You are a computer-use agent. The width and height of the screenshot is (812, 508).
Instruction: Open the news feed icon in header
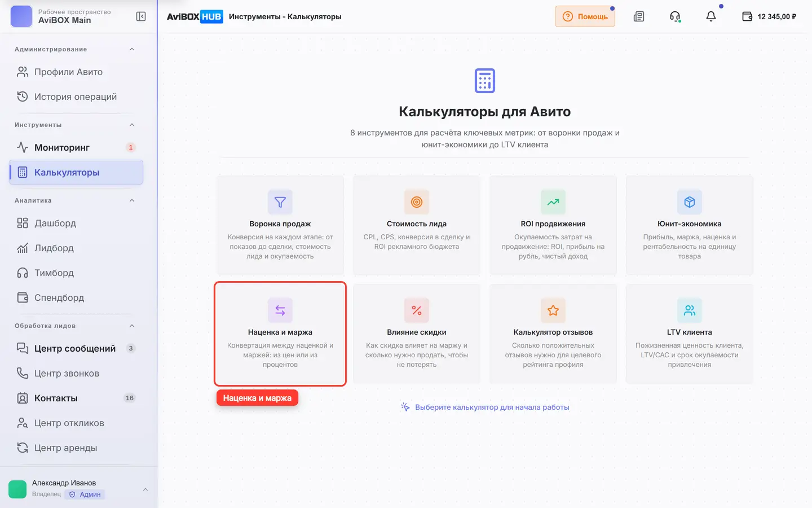point(639,16)
